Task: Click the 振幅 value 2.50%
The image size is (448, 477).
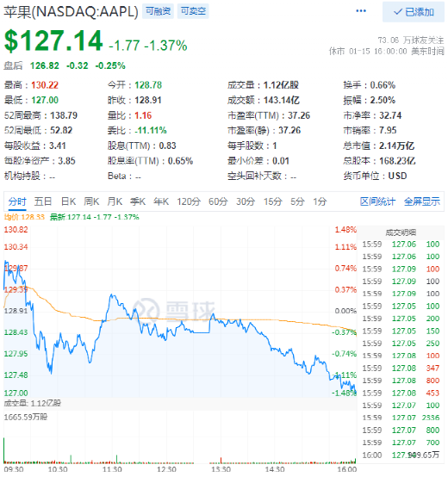Action: (383, 100)
